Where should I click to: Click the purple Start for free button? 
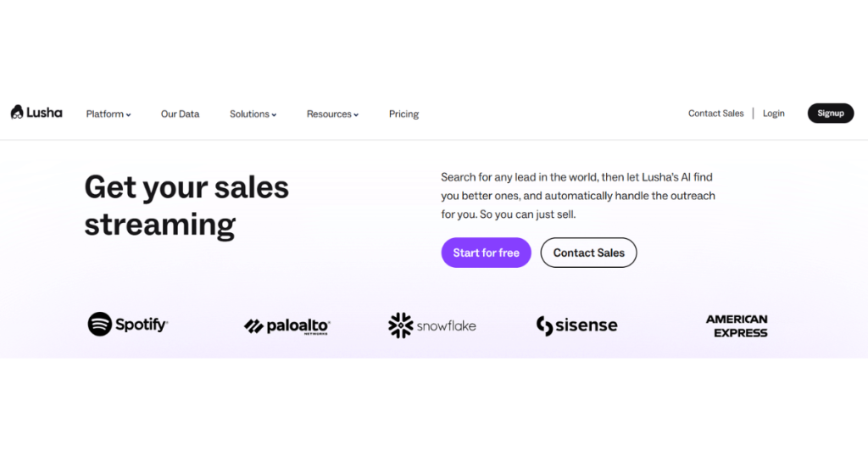click(486, 253)
